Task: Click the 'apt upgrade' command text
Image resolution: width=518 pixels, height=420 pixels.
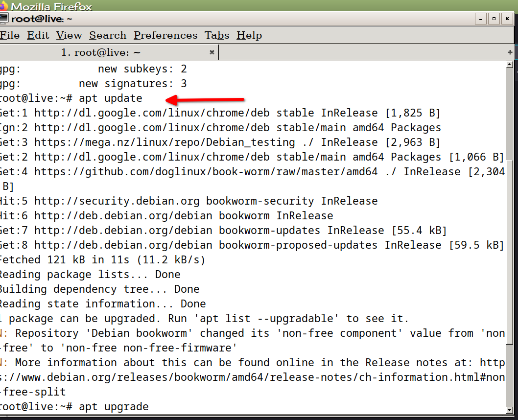Action: point(114,407)
